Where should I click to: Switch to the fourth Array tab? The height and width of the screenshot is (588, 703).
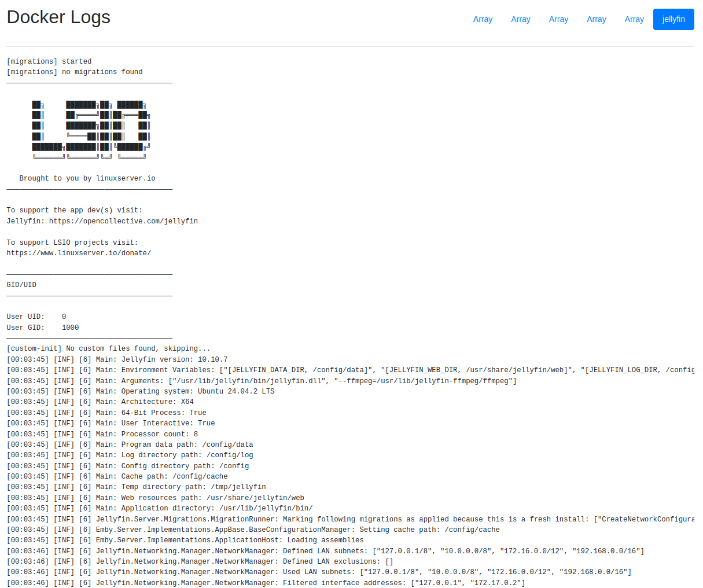pyautogui.click(x=596, y=19)
